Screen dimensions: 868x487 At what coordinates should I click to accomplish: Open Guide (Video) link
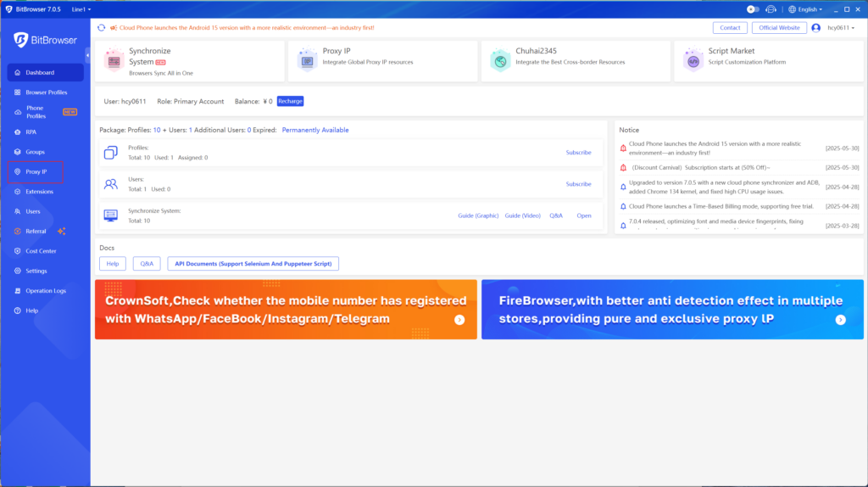coord(522,216)
